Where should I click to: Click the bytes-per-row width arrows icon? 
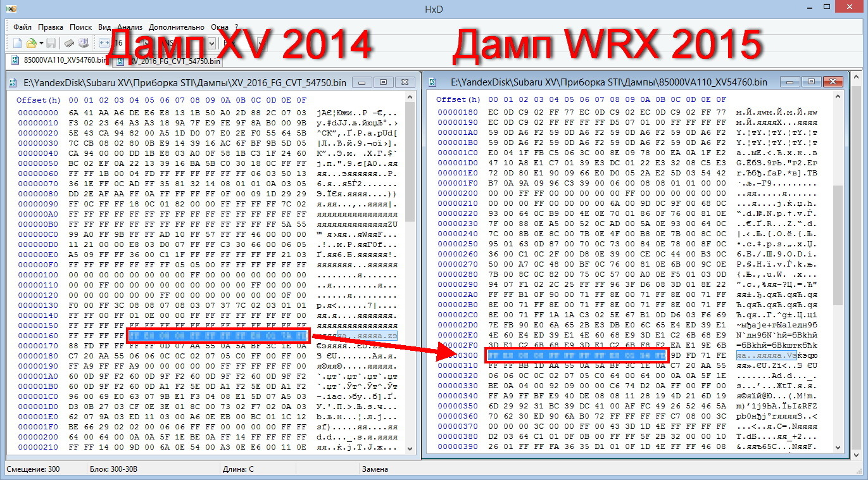point(104,43)
